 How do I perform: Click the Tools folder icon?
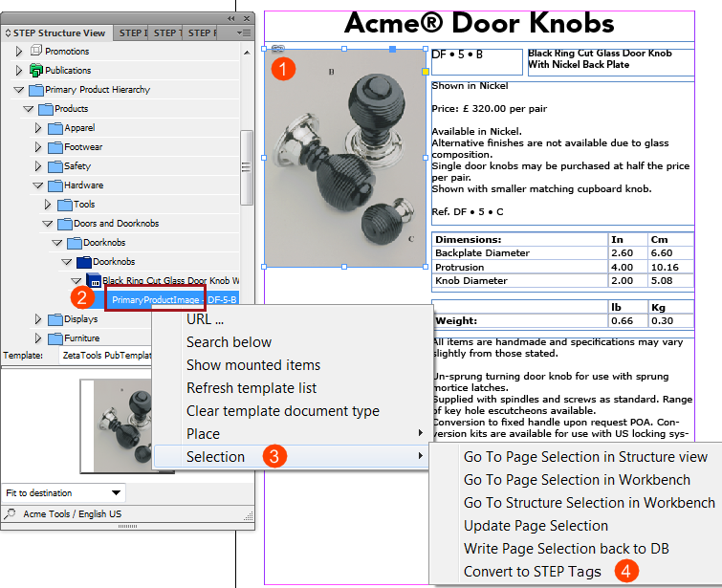(65, 205)
